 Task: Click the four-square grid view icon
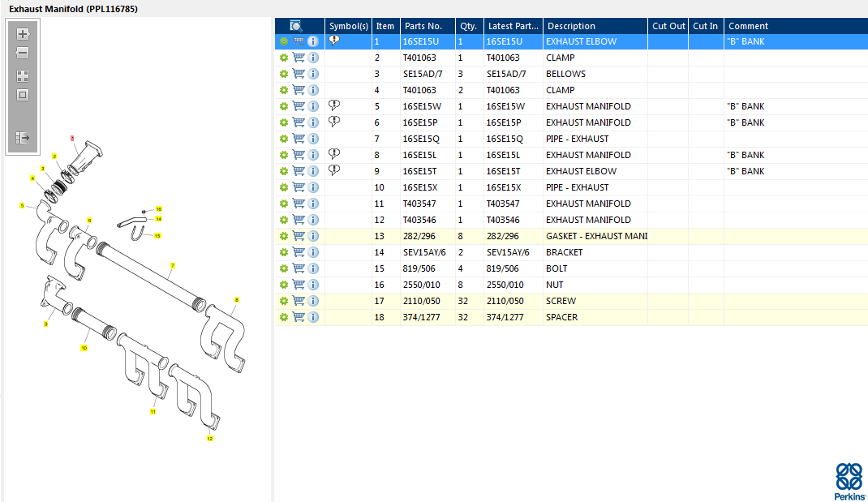pos(23,76)
